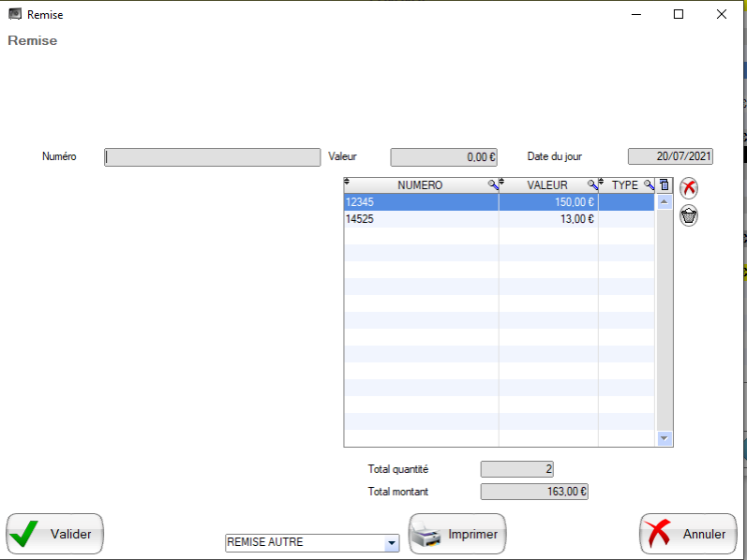The width and height of the screenshot is (747, 560).
Task: Click the sort arrows on VALEUR column
Action: (x=502, y=182)
